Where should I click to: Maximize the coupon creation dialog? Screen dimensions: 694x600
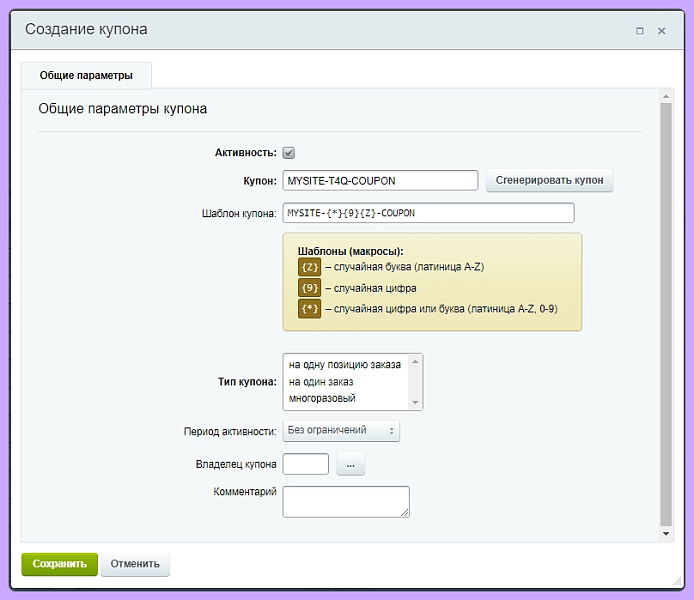point(640,31)
